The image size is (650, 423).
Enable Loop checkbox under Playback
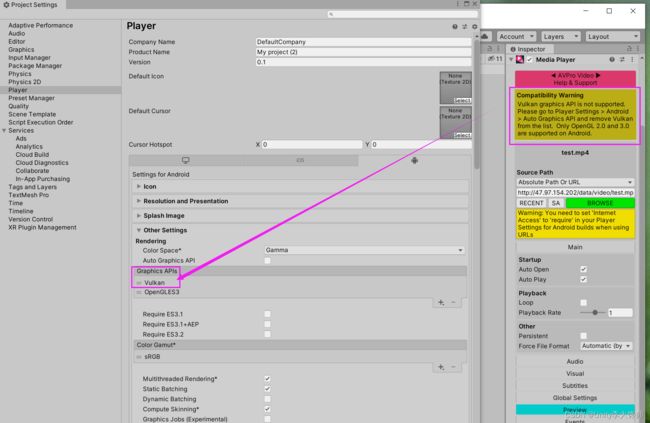583,303
